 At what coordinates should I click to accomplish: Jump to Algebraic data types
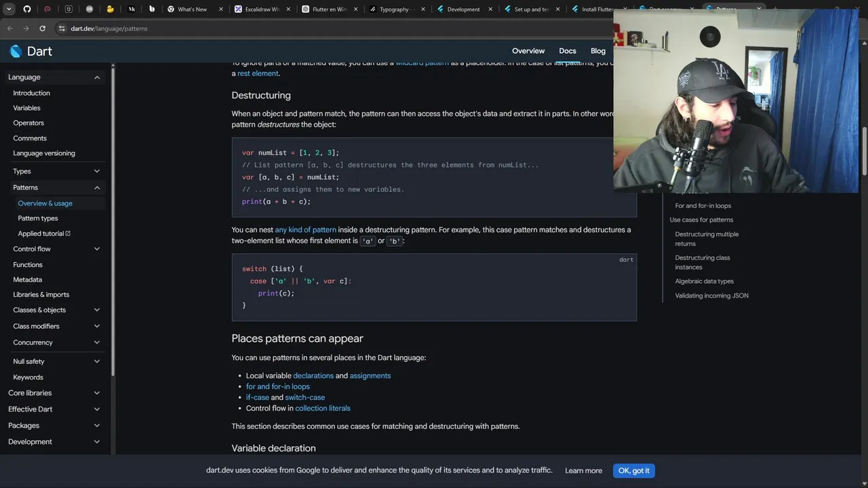(x=704, y=281)
